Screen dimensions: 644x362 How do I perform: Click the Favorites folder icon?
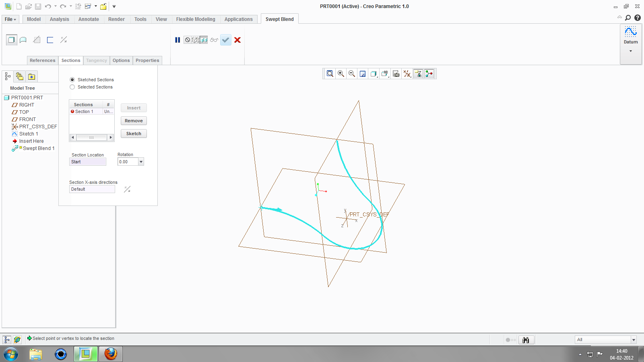click(x=32, y=76)
